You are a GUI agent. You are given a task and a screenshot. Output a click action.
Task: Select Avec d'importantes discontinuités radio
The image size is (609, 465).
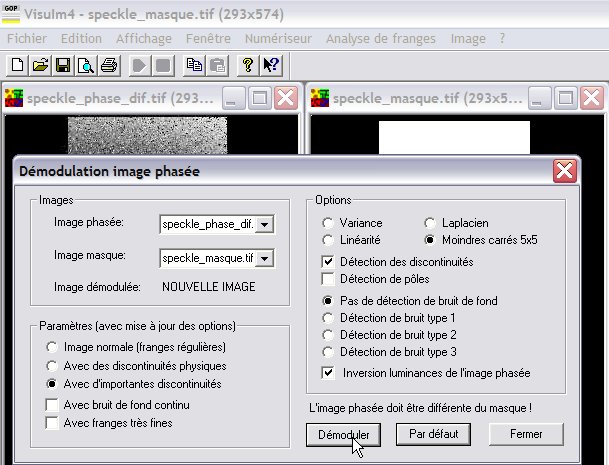click(x=52, y=384)
